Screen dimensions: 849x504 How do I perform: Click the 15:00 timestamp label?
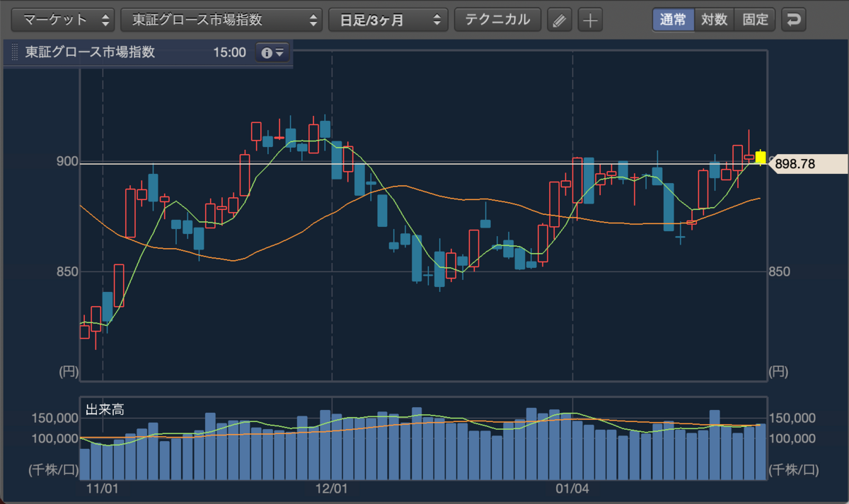(x=229, y=52)
